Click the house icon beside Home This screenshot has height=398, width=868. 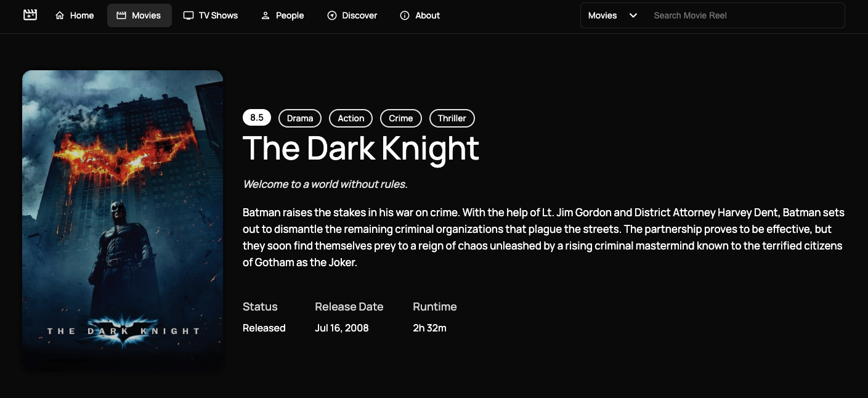60,15
